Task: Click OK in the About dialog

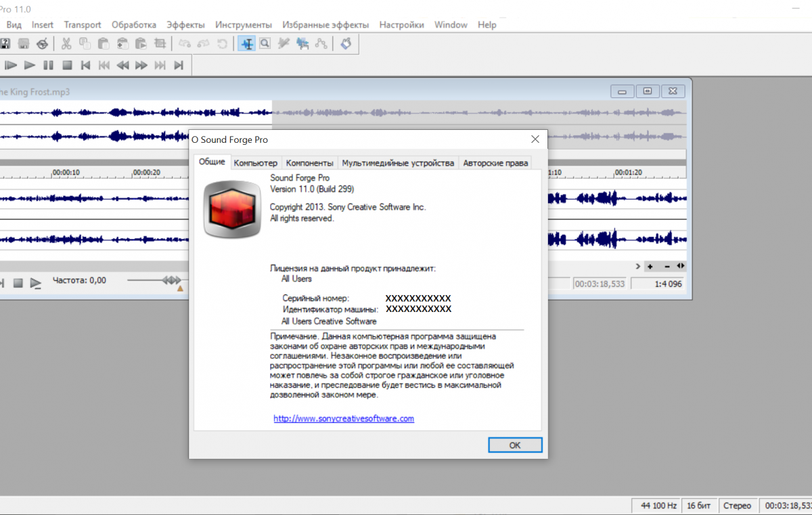Action: (515, 445)
